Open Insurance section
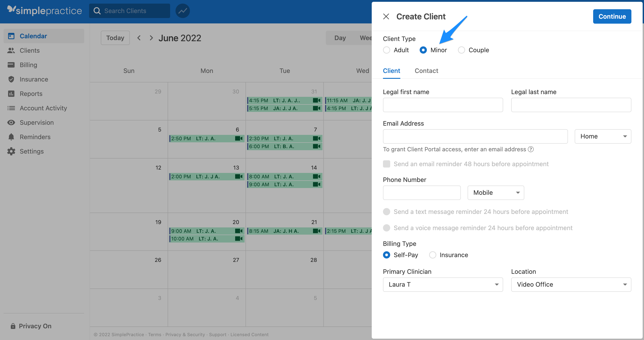 tap(34, 79)
